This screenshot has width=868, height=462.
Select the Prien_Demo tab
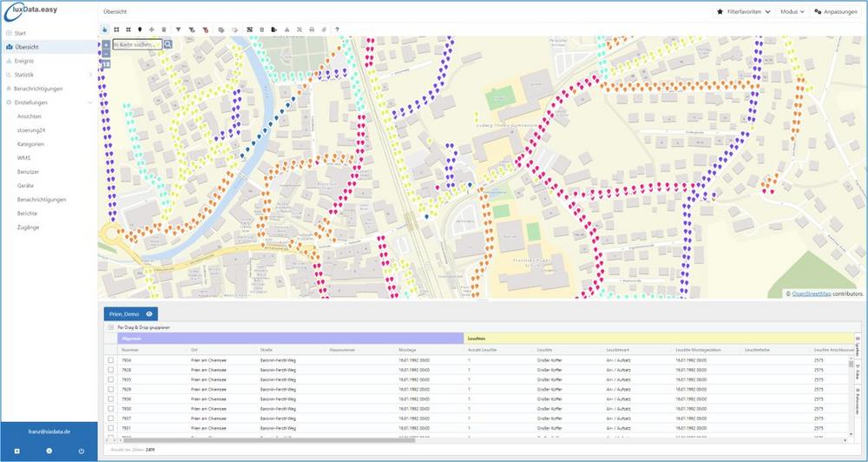click(x=123, y=313)
